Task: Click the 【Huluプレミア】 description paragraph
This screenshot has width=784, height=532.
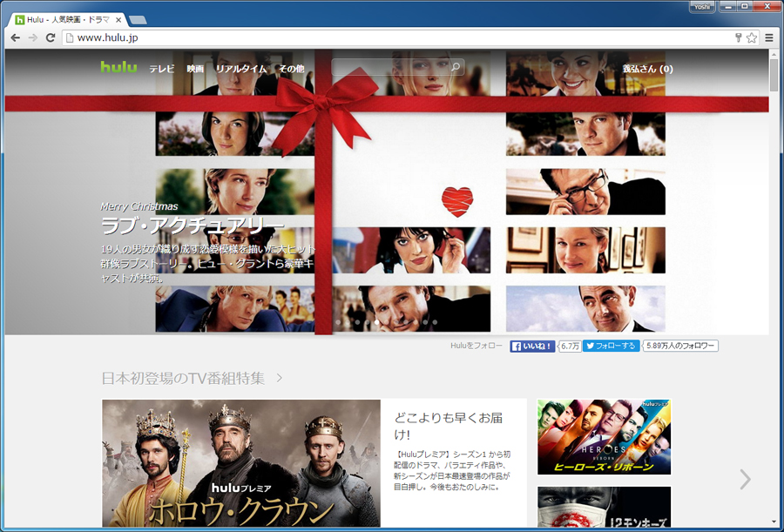Action: coord(452,470)
